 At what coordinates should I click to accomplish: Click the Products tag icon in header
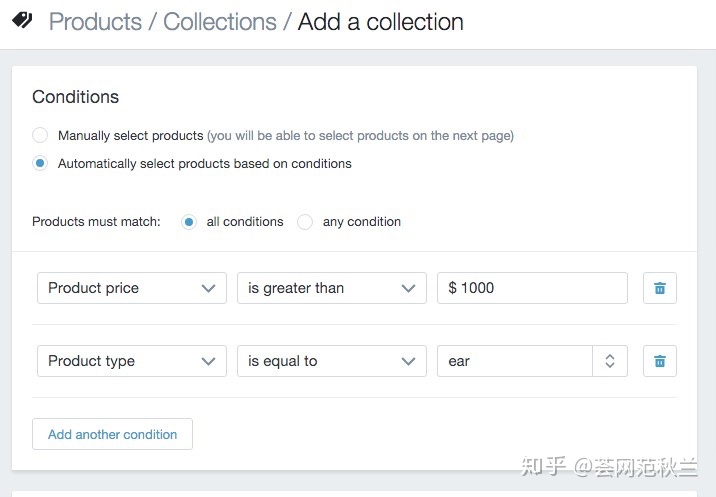coord(22,20)
